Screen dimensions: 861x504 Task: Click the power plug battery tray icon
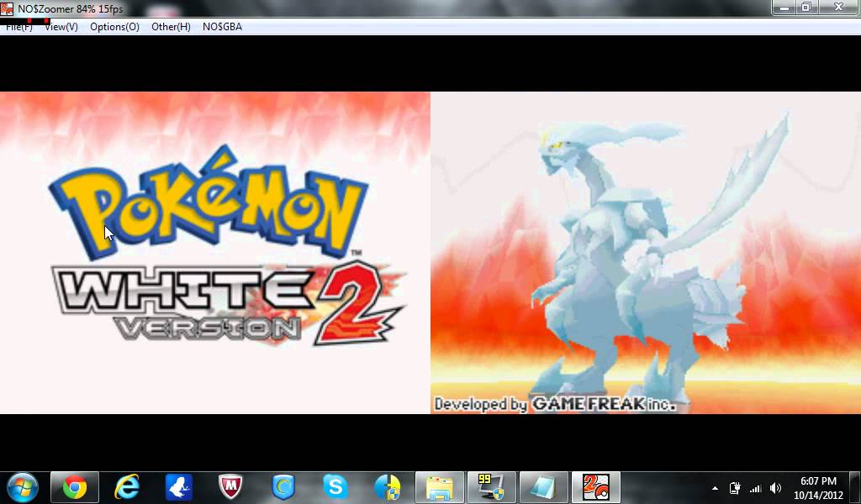735,488
